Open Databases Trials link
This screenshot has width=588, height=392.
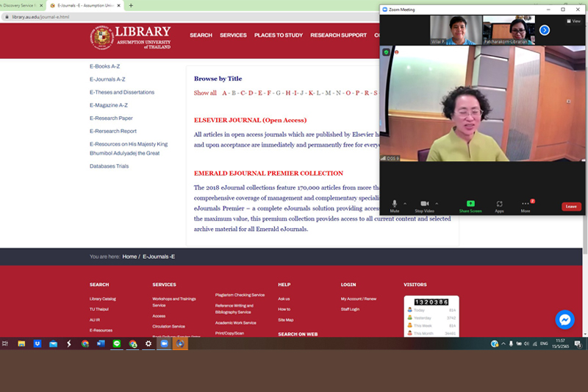[x=109, y=165]
